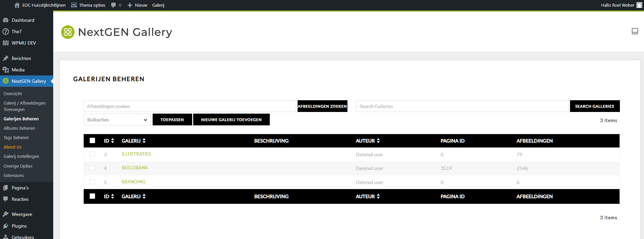
Task: Sort galleries by ID column arrows
Action: (x=112, y=141)
